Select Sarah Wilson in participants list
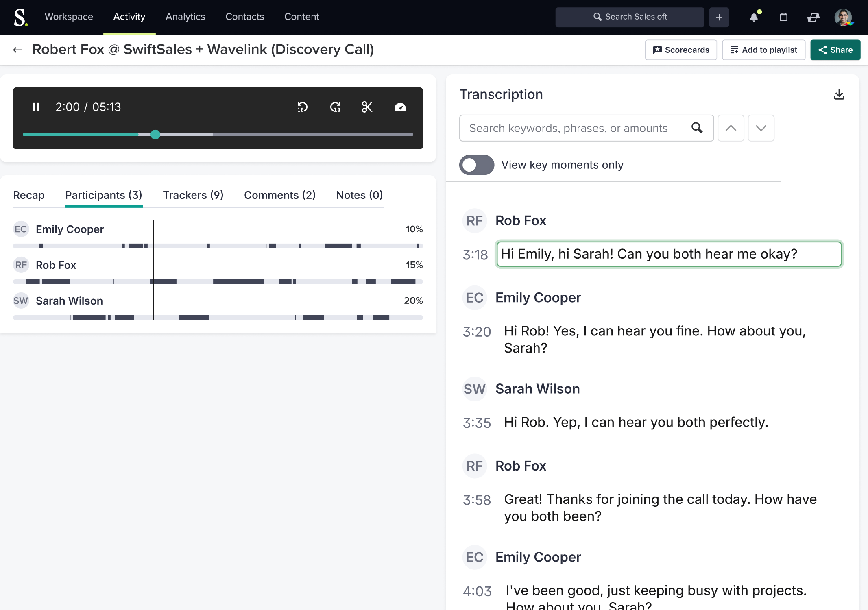868x610 pixels. (x=69, y=301)
